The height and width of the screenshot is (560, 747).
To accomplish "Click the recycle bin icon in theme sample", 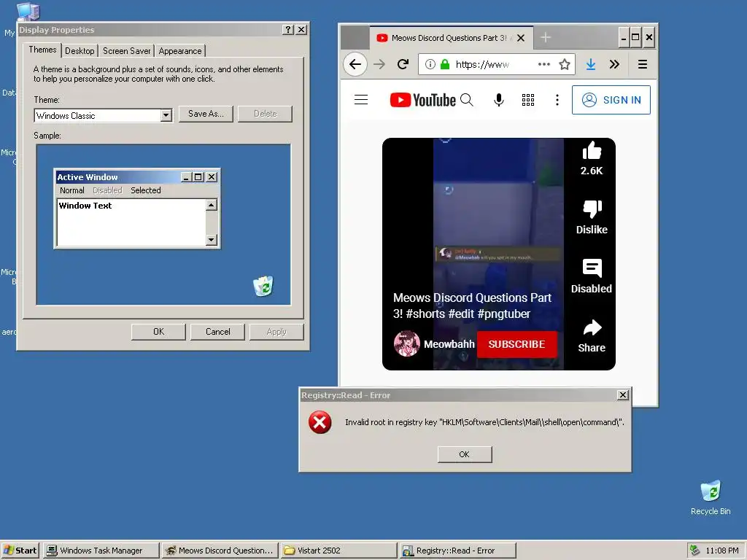I will pyautogui.click(x=263, y=286).
